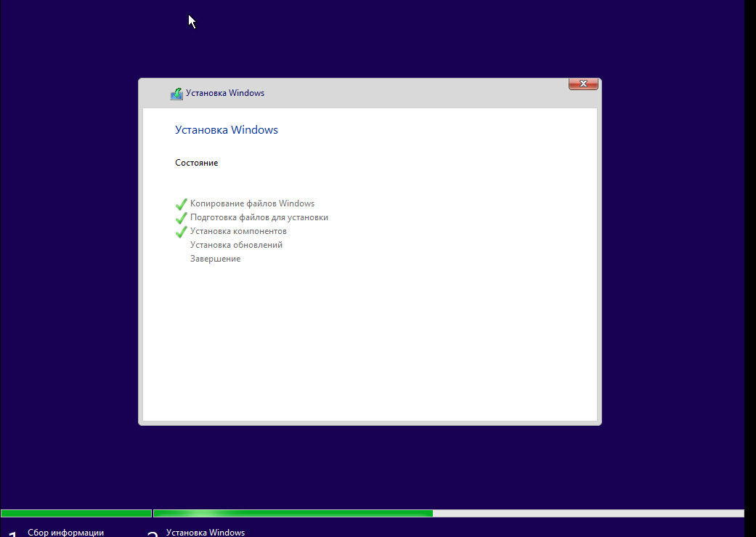Click the blue Установка Windows heading
The image size is (756, 537).
click(x=226, y=130)
